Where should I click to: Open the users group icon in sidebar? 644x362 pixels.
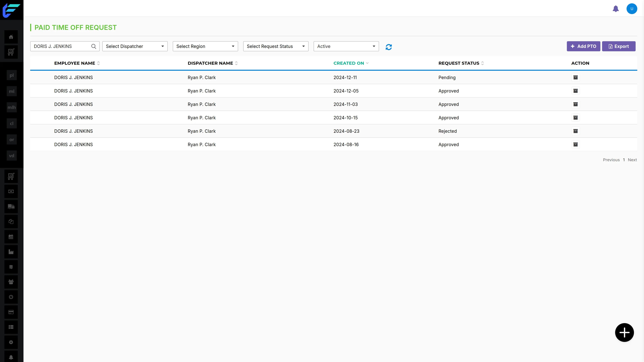[x=11, y=282]
